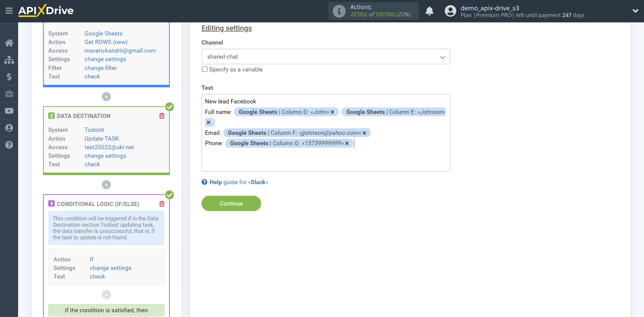This screenshot has height=317, width=644.
Task: Add step after Google Sheets source
Action: pyautogui.click(x=106, y=97)
